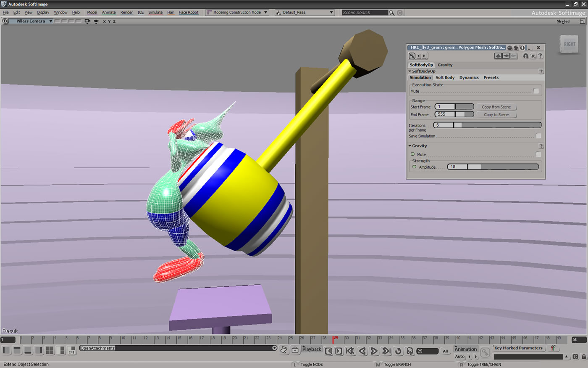Click the camera icon in the viewport toolbar
This screenshot has width=588, height=368.
pyautogui.click(x=87, y=21)
